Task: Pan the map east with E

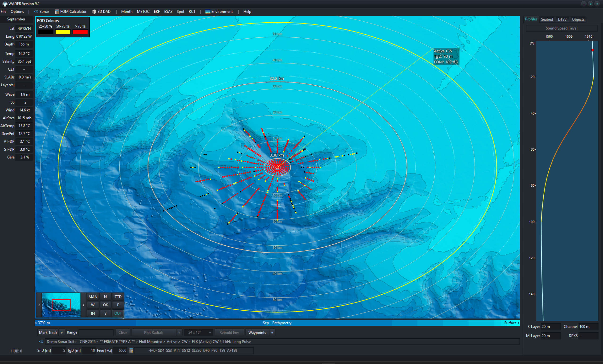Action: point(118,305)
